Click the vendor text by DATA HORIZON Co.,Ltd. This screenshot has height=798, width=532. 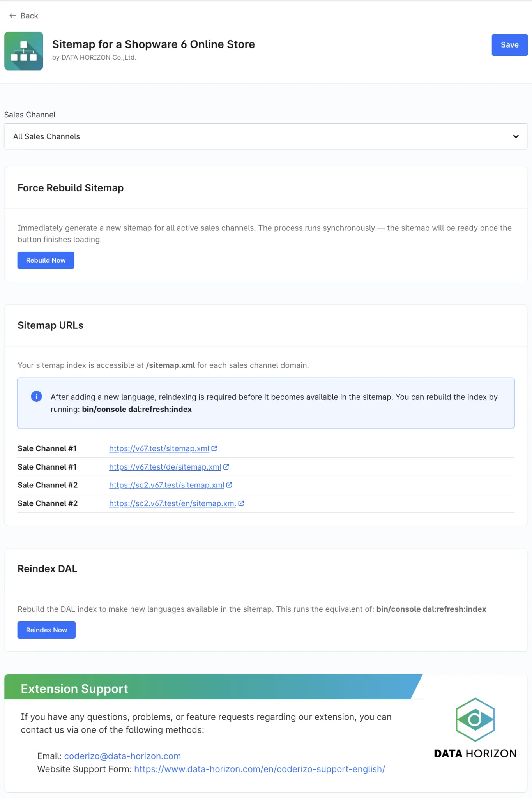coord(94,57)
